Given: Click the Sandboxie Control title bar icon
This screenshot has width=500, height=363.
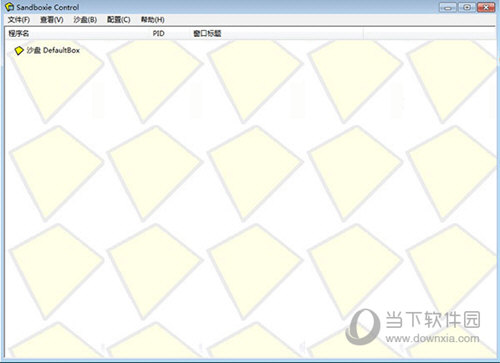Looking at the screenshot, I should click(9, 7).
